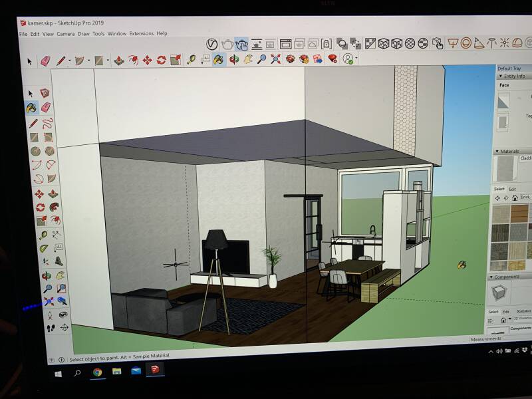
Task: Collapse the Materials panel
Action: pyautogui.click(x=497, y=152)
